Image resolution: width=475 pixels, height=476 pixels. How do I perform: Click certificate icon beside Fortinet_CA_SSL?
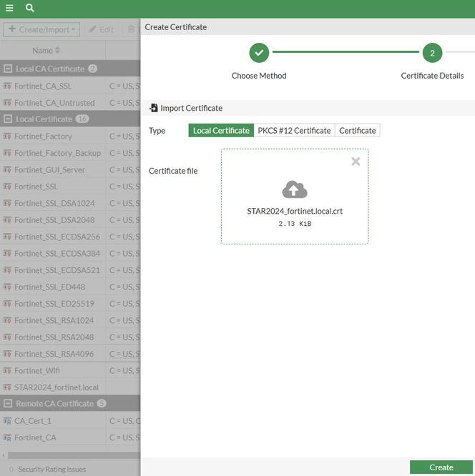(7, 86)
